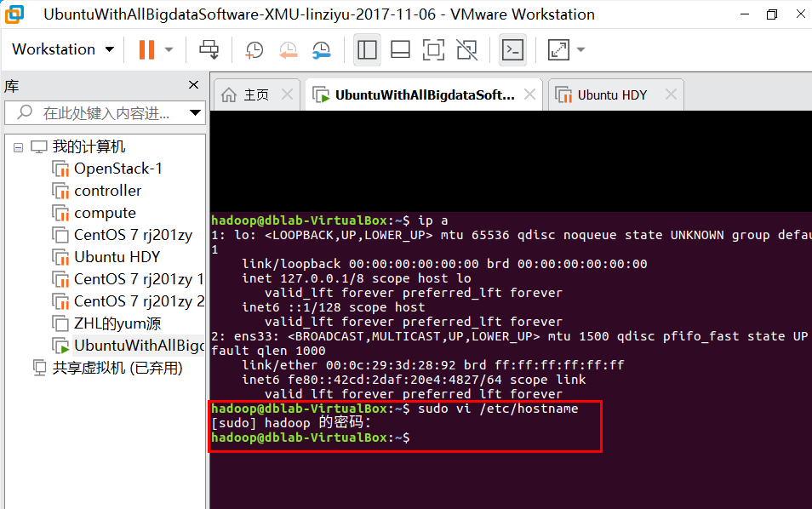Select CentOS 7 rj201zy in library
This screenshot has width=812, height=509.
pyautogui.click(x=133, y=235)
